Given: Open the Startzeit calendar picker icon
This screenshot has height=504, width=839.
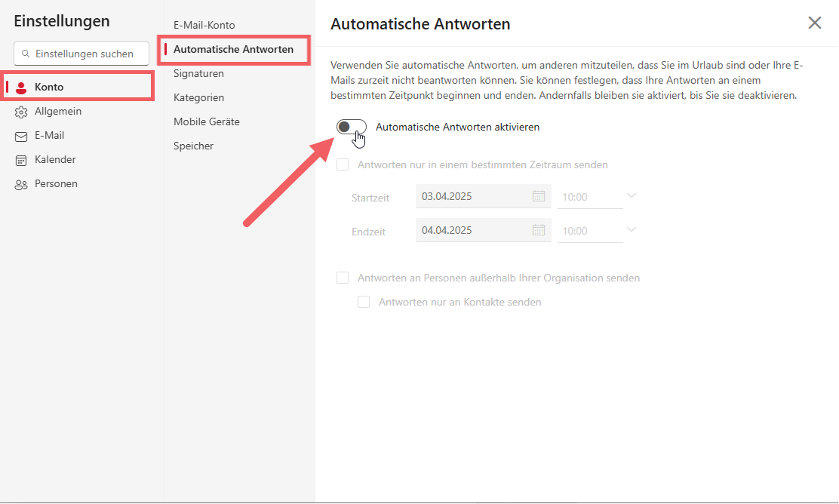Looking at the screenshot, I should 538,196.
